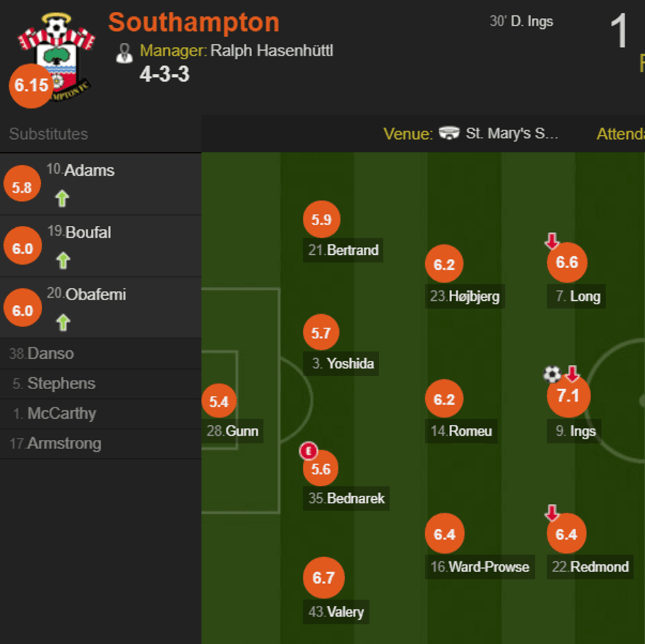Click goalkeeper Gunn's 5.4 rating

[219, 402]
